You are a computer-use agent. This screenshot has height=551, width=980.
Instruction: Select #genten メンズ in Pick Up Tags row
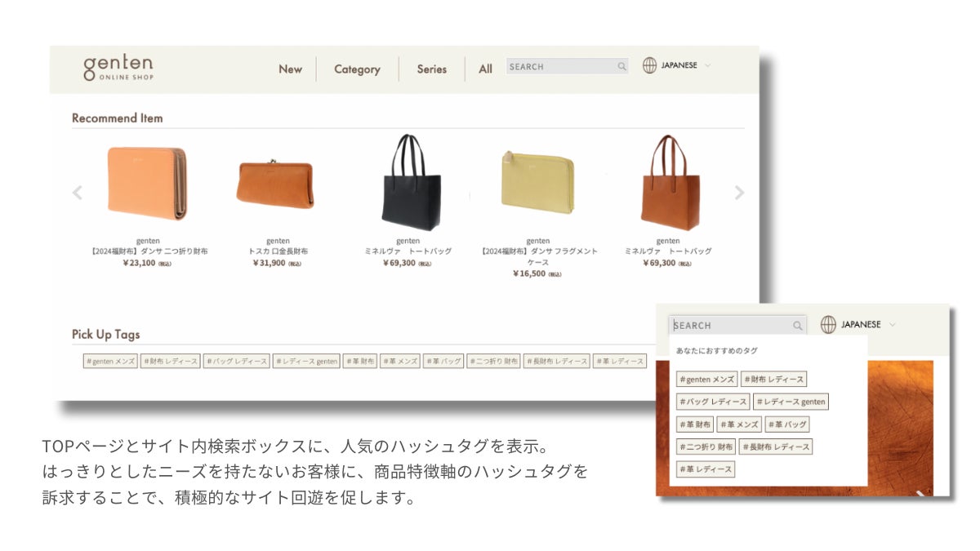pos(110,361)
